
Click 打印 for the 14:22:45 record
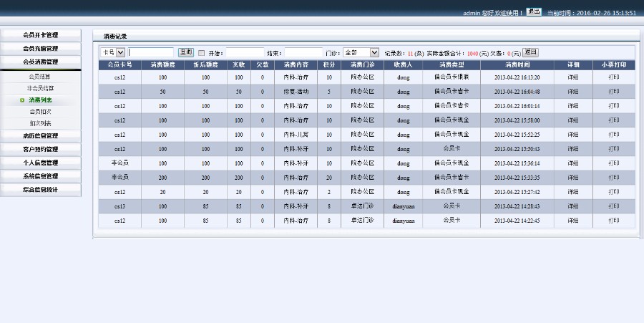coord(614,221)
